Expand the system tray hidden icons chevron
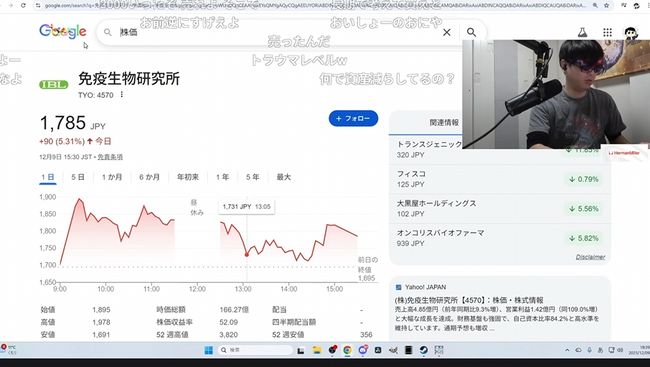 567,350
